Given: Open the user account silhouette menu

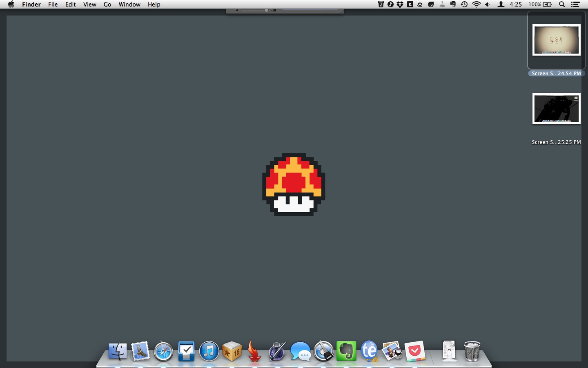Looking at the screenshot, I should click(x=501, y=4).
